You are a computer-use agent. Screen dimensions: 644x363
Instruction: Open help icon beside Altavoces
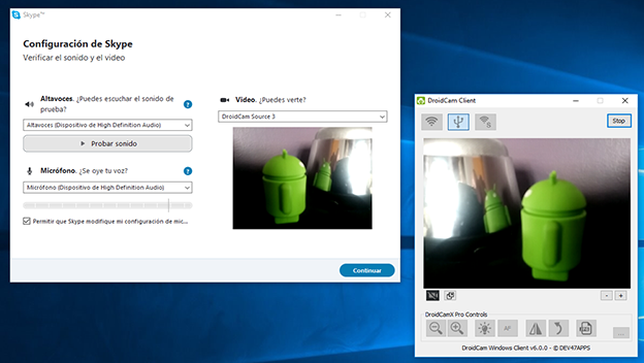[188, 104]
